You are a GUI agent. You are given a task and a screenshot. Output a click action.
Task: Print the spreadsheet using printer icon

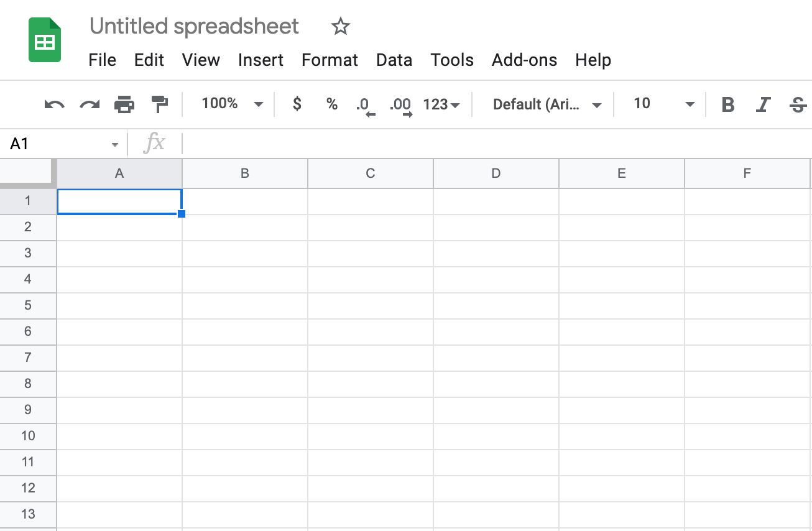click(124, 104)
